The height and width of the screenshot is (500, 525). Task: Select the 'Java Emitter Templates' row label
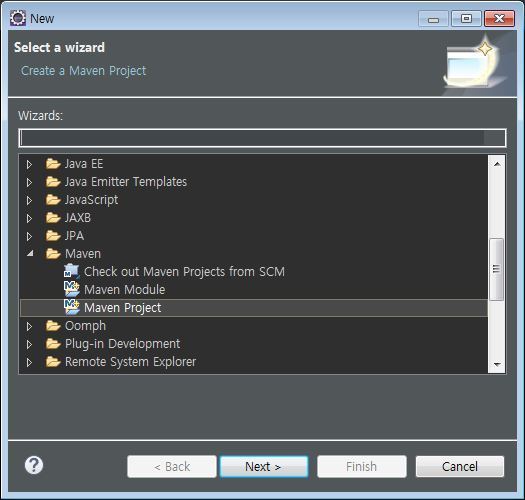[x=126, y=182]
